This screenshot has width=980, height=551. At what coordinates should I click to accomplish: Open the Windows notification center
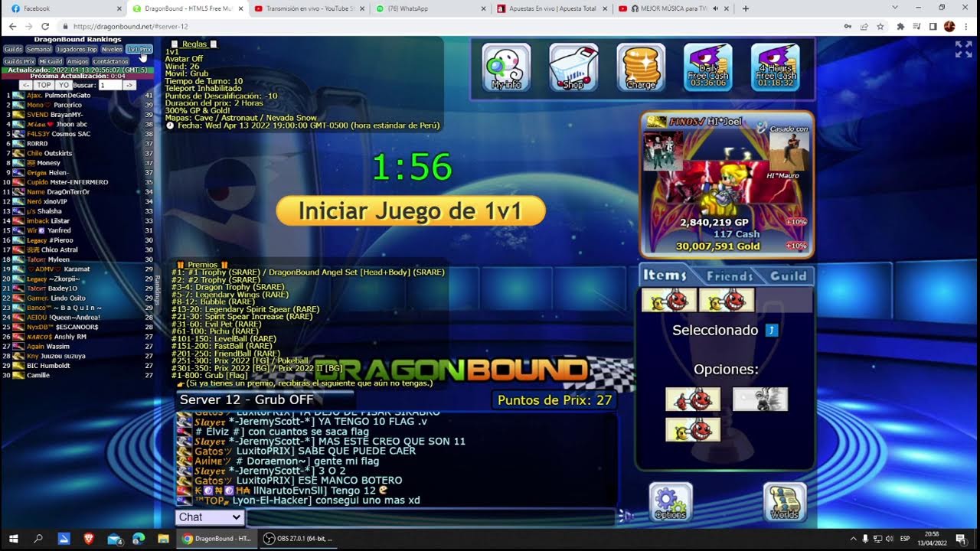point(961,539)
